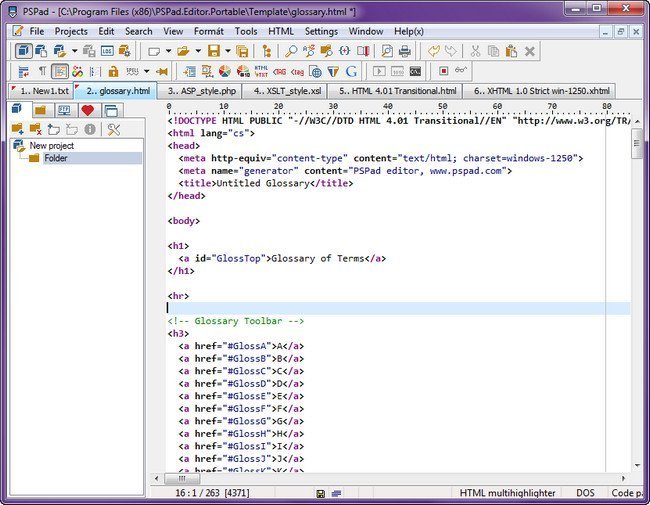Click the color picker wheel icon
The width and height of the screenshot is (650, 505).
tap(225, 71)
